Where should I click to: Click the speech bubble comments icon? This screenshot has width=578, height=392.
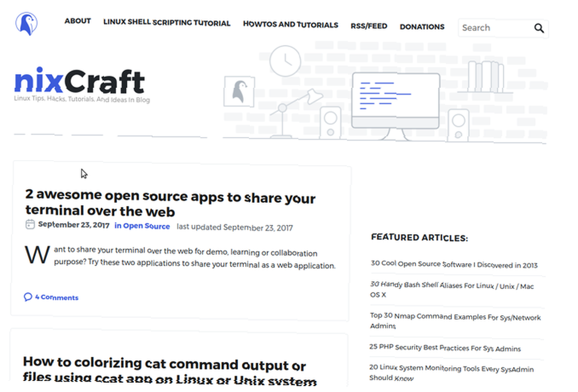tap(28, 297)
